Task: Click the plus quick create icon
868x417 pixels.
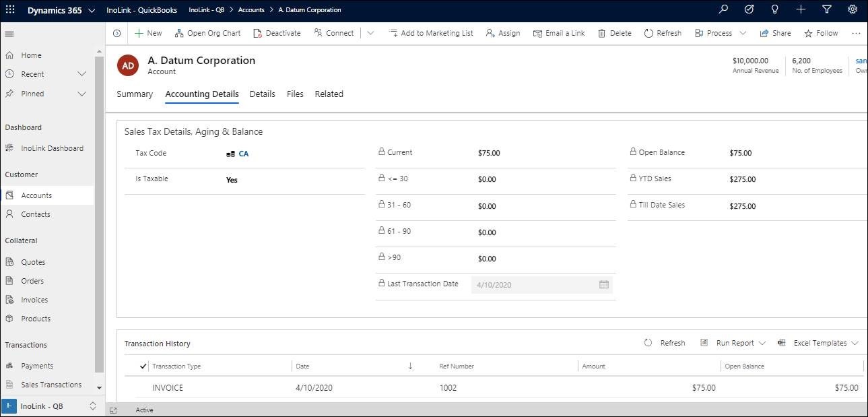Action: 800,9
